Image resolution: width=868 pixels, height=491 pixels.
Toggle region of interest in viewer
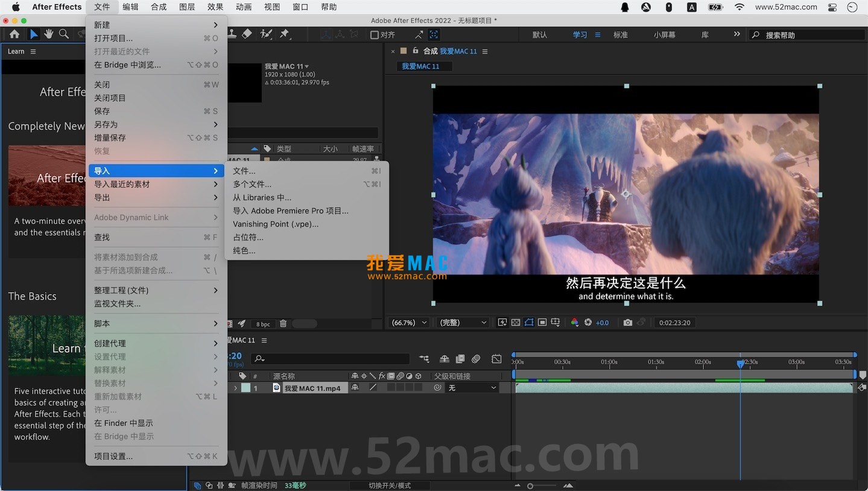[542, 323]
